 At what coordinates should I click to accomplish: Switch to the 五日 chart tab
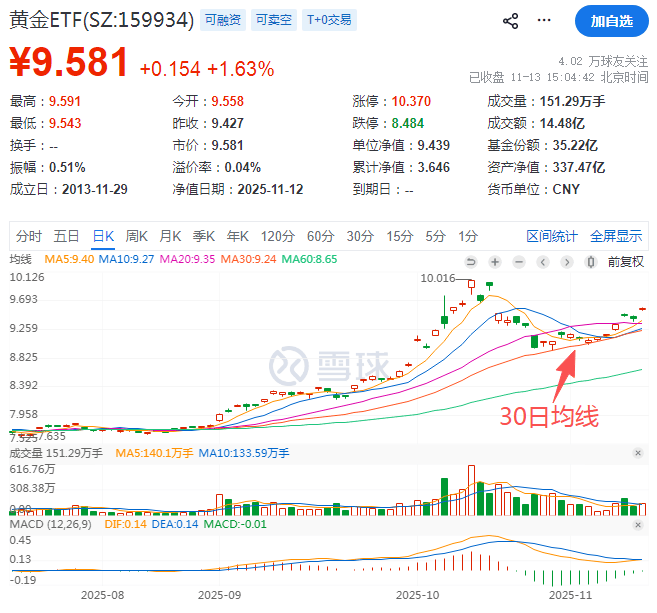(x=66, y=236)
